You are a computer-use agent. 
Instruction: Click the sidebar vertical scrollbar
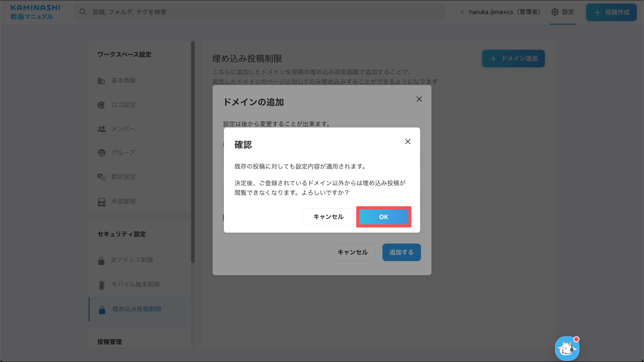[x=193, y=151]
